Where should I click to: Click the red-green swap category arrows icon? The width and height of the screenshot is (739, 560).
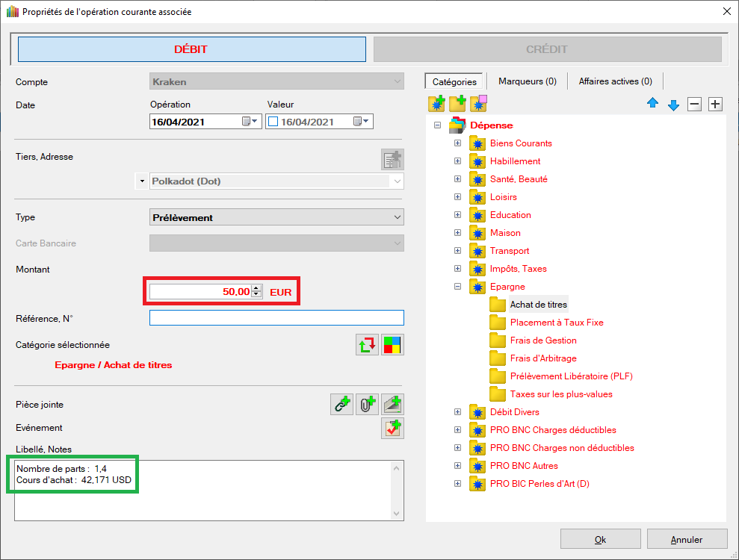tap(367, 345)
